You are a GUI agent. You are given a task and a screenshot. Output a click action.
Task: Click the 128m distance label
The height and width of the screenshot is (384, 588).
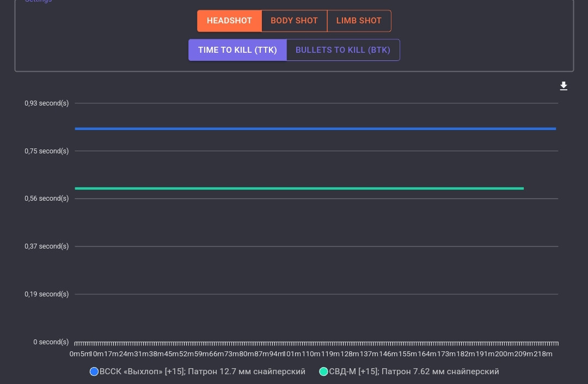(x=350, y=354)
